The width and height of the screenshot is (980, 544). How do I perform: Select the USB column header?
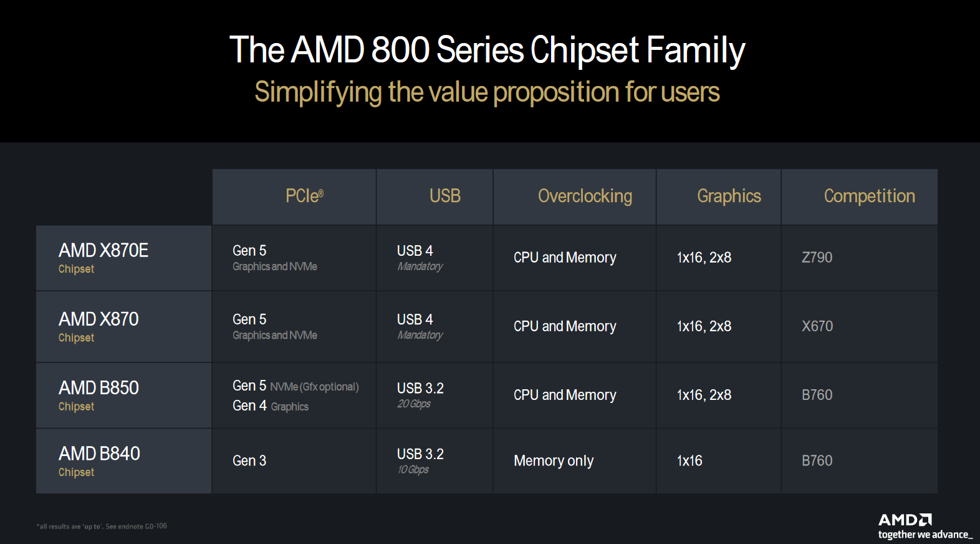pos(444,196)
